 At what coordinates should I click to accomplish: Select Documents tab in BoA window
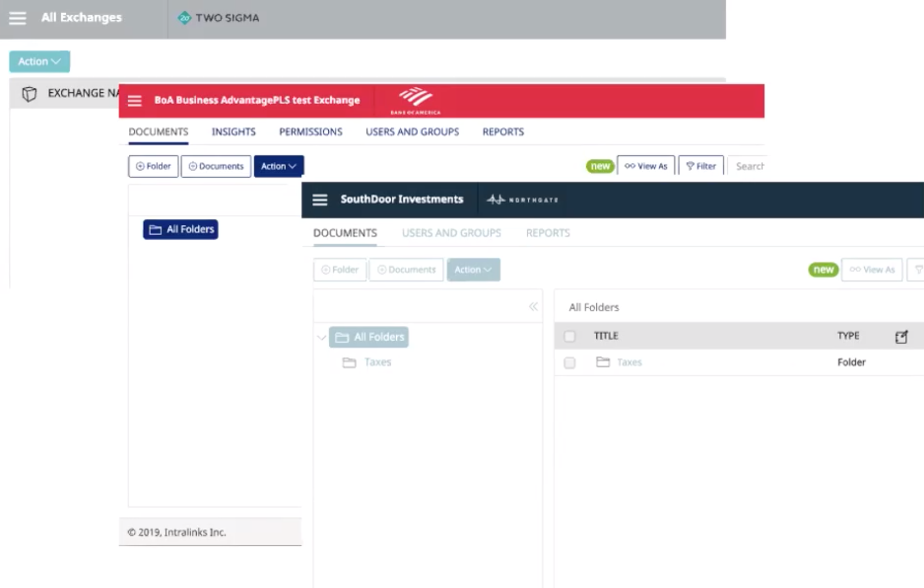click(x=158, y=132)
